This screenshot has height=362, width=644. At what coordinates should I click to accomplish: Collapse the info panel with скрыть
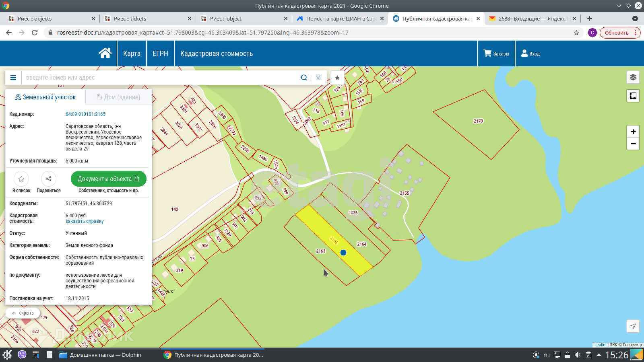click(x=23, y=313)
